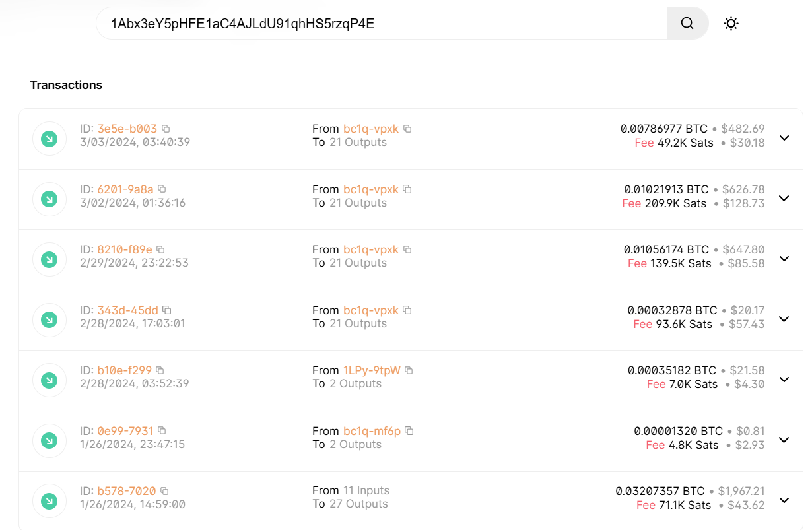Open transaction 8210-f89e
Image resolution: width=812 pixels, height=530 pixels.
coord(125,249)
